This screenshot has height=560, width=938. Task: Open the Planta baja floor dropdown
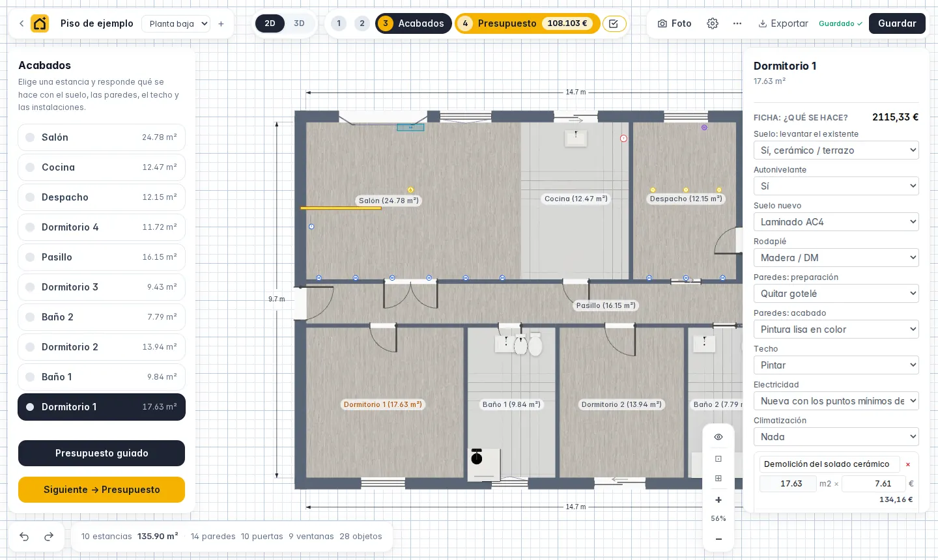176,23
